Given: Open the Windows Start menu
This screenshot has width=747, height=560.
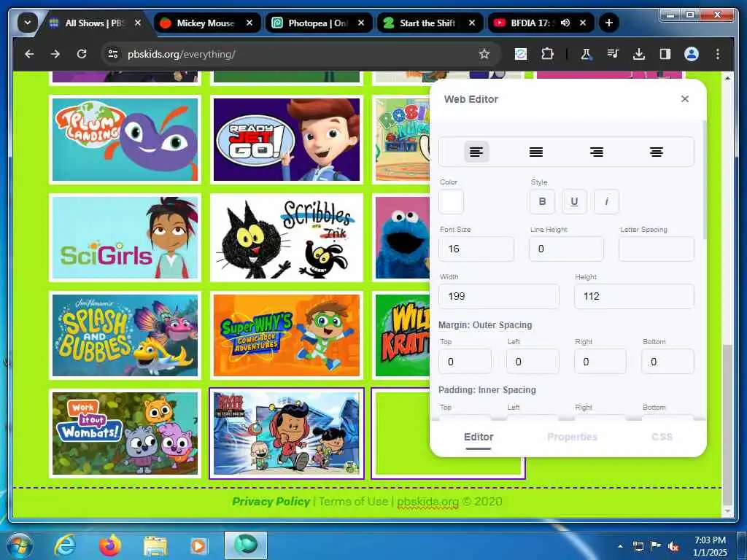Looking at the screenshot, I should [20, 545].
